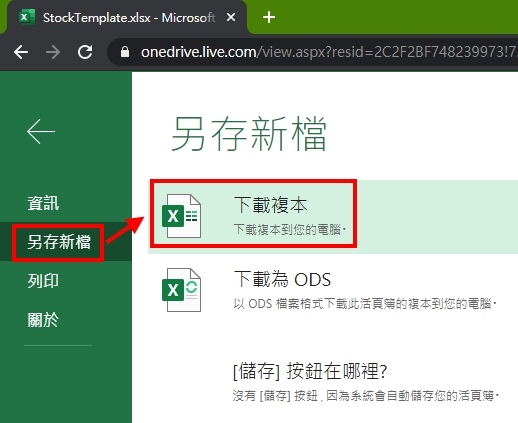
Task: Go back using the white sidebar arrow
Action: click(x=41, y=131)
